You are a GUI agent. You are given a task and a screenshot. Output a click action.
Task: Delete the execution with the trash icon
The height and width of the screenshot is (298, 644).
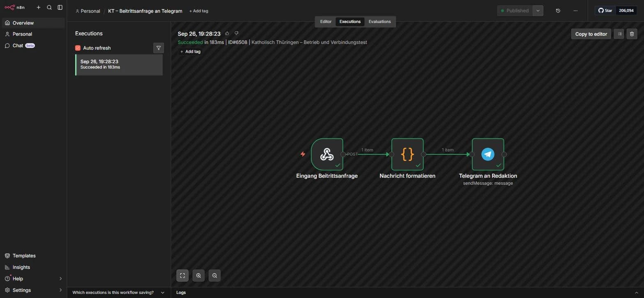632,34
